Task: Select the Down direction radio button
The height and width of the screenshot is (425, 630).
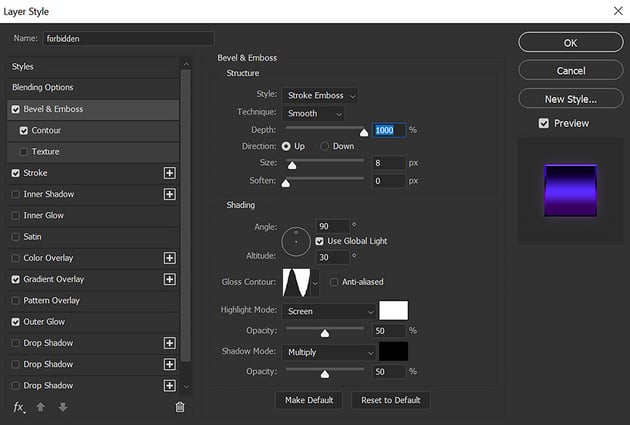Action: [324, 146]
